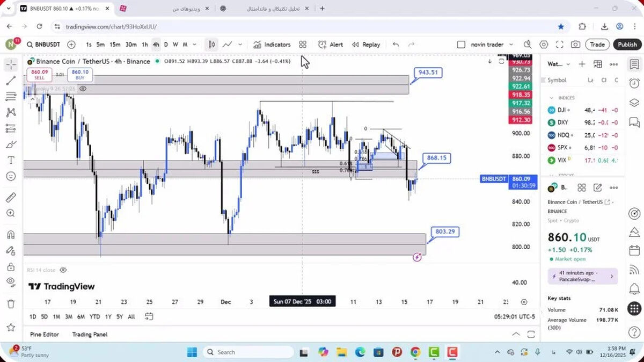This screenshot has width=644, height=362.
Task: Open the line chart type dropdown arrow
Action: [x=240, y=45]
